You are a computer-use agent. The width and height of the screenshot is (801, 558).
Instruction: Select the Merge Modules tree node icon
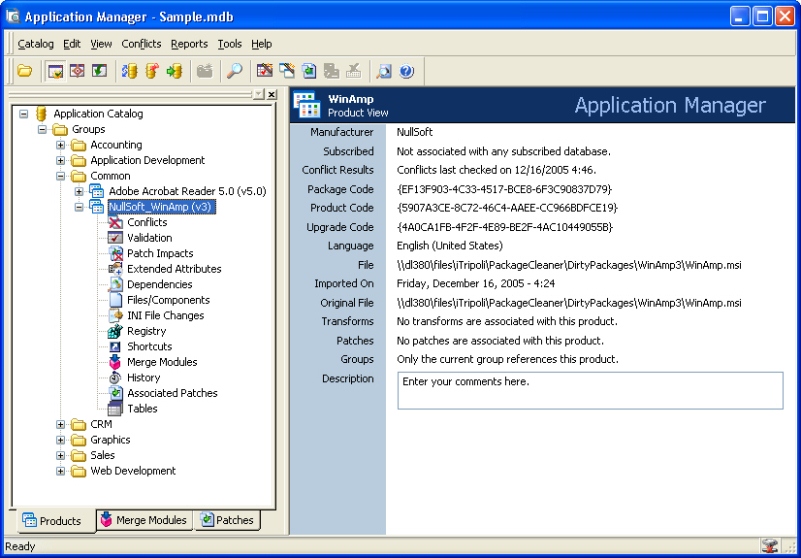pos(115,362)
